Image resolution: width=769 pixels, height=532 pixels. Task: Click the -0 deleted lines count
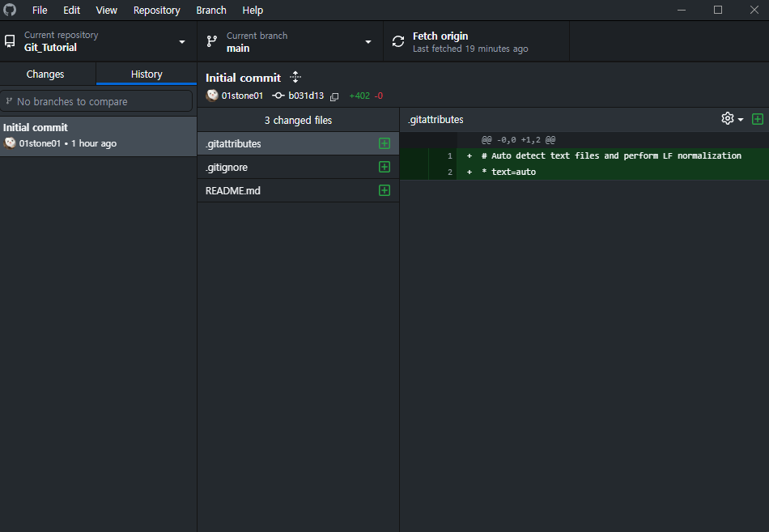[379, 96]
